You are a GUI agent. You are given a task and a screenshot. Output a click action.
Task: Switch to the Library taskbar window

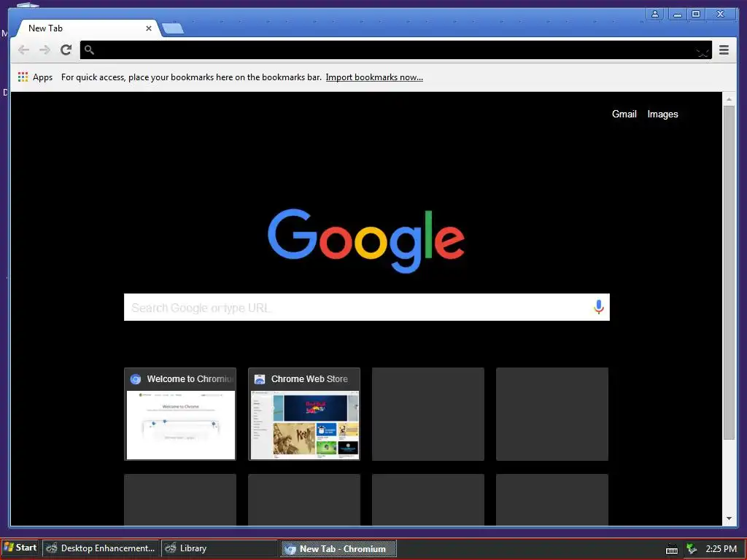219,548
